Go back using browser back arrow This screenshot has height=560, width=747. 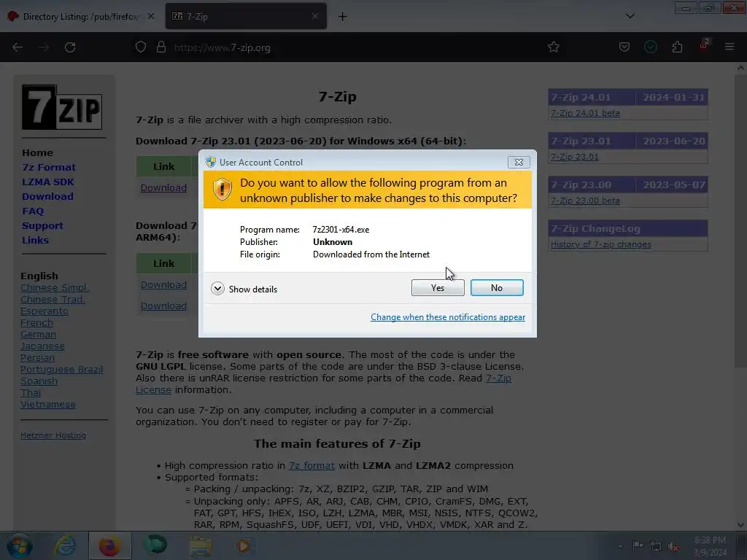[18, 47]
